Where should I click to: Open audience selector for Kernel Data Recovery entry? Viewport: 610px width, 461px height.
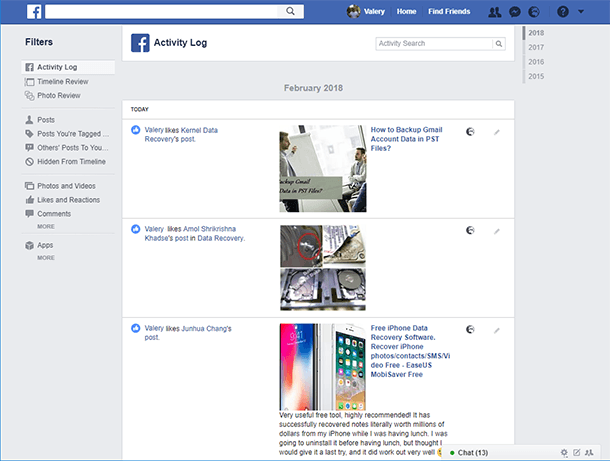(470, 132)
